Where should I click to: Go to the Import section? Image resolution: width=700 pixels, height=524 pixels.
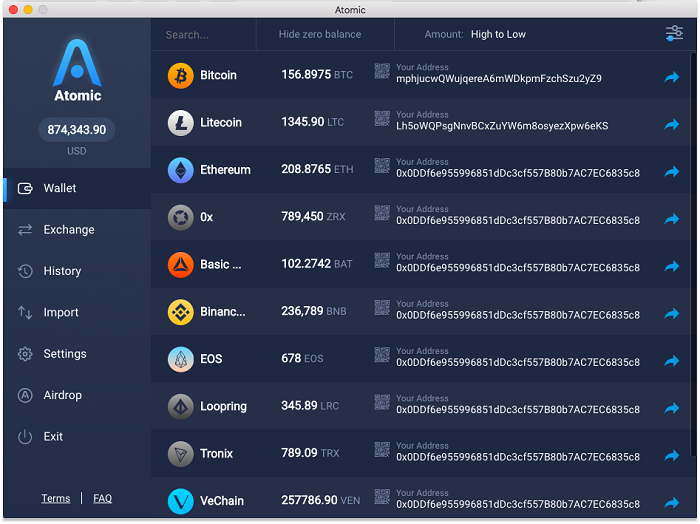point(77,312)
